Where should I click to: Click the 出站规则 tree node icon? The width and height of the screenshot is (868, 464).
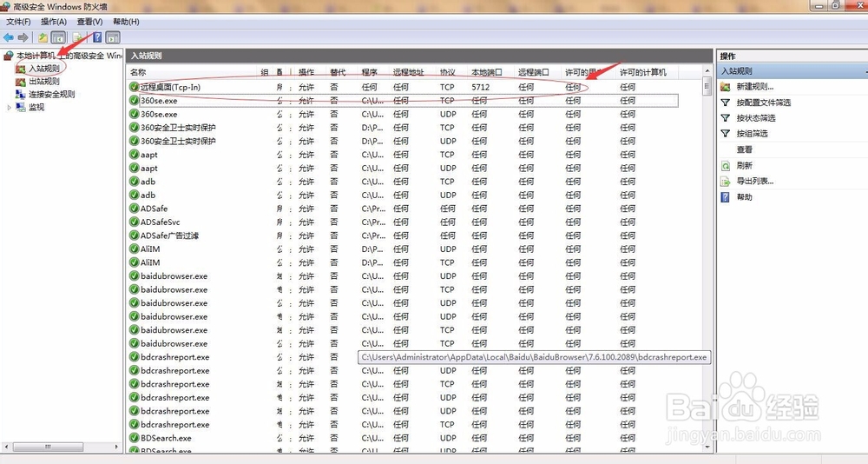click(21, 82)
